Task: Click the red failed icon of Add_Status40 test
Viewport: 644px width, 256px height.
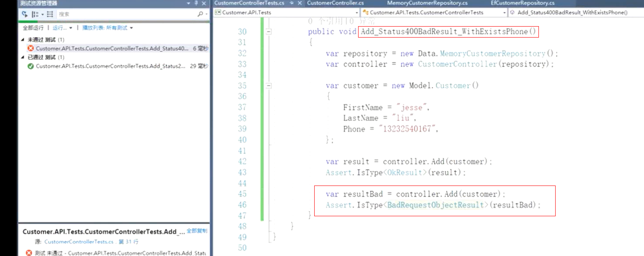Action: pos(31,49)
